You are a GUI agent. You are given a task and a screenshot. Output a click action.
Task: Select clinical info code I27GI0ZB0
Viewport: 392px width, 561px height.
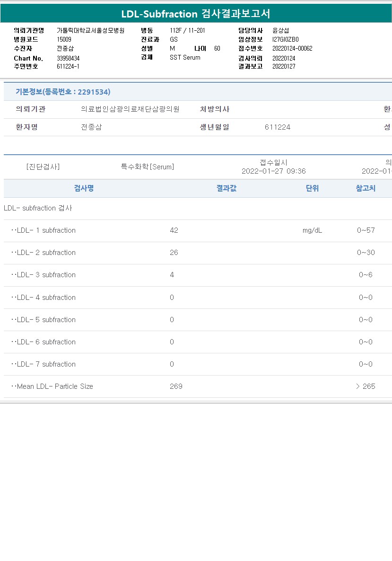point(286,39)
